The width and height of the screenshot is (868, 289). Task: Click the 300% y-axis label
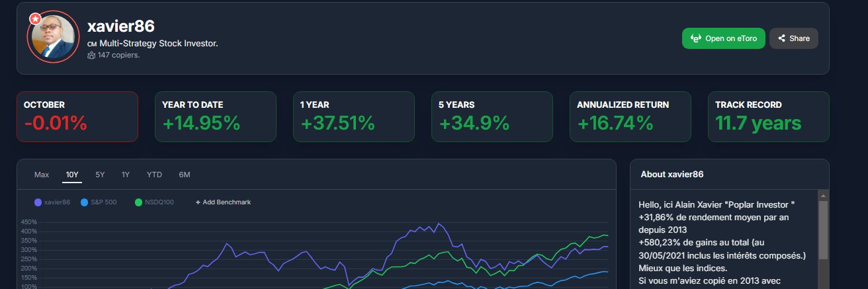click(28, 250)
